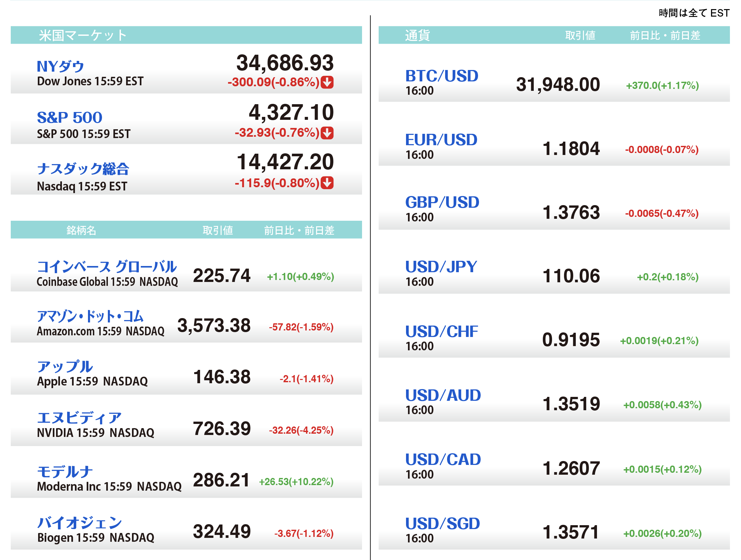Open the アップル stock page link

[65, 367]
